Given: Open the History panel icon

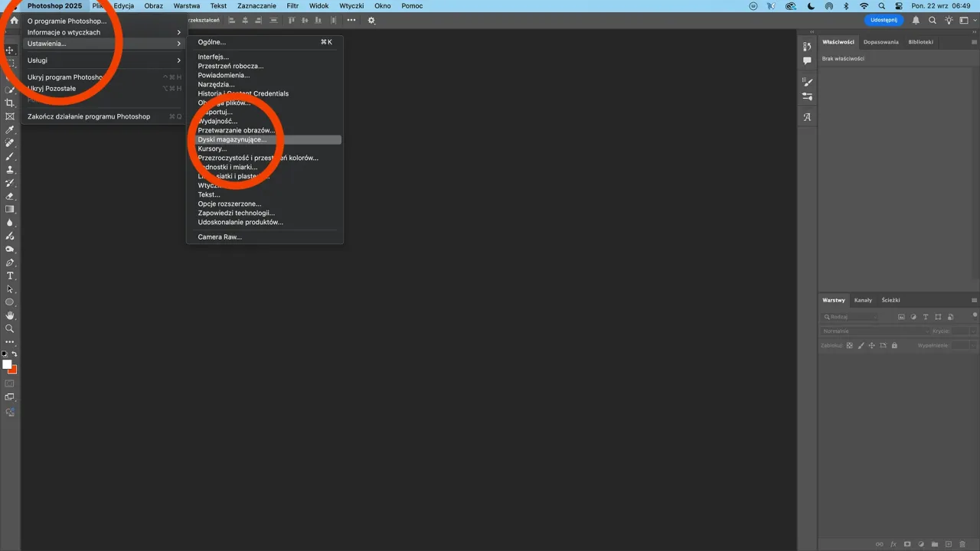Looking at the screenshot, I should click(x=807, y=47).
